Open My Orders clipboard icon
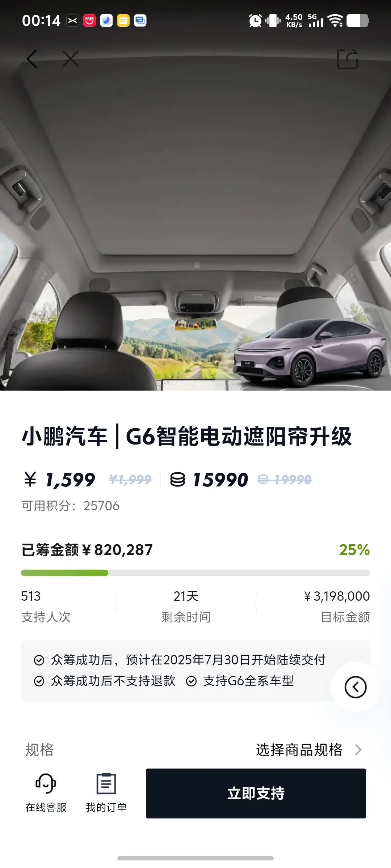This screenshot has width=391, height=868. 106,783
